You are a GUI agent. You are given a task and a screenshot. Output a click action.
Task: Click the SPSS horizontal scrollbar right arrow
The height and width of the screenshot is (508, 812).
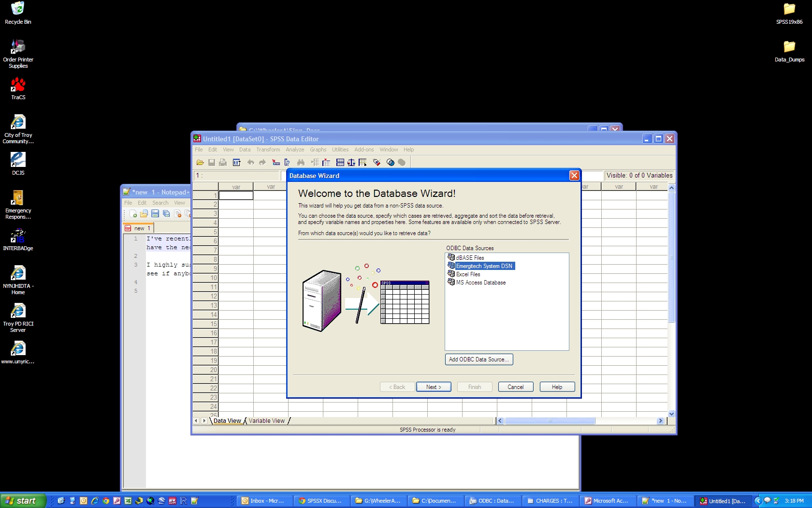point(660,421)
